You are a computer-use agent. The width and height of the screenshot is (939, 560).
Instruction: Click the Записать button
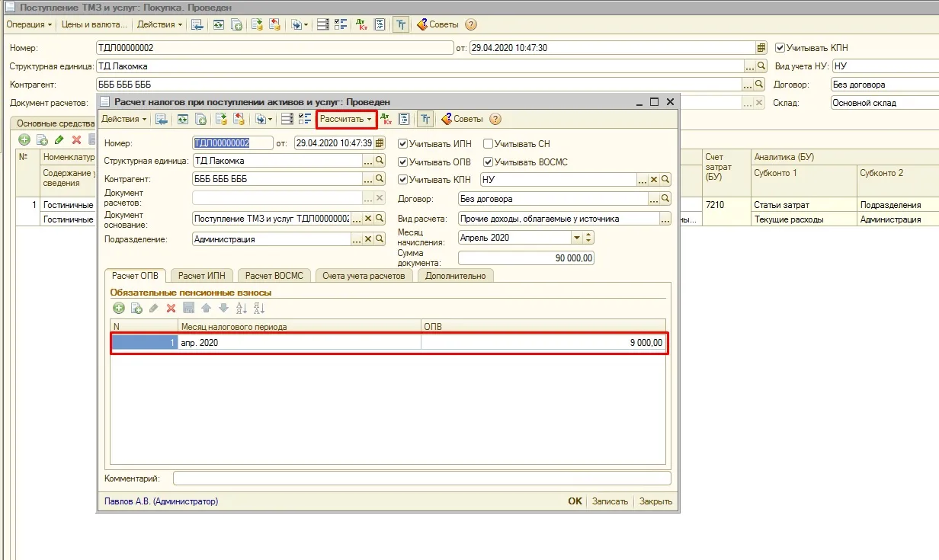[610, 501]
